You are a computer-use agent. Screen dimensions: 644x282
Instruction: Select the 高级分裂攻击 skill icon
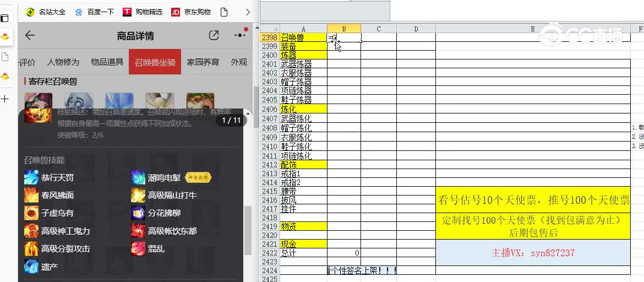coord(31,249)
